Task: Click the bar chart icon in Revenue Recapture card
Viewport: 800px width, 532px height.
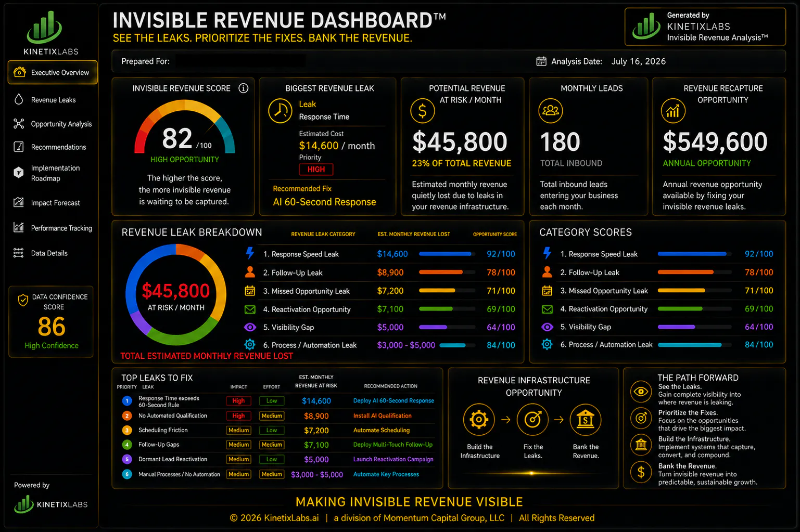Action: [673, 111]
